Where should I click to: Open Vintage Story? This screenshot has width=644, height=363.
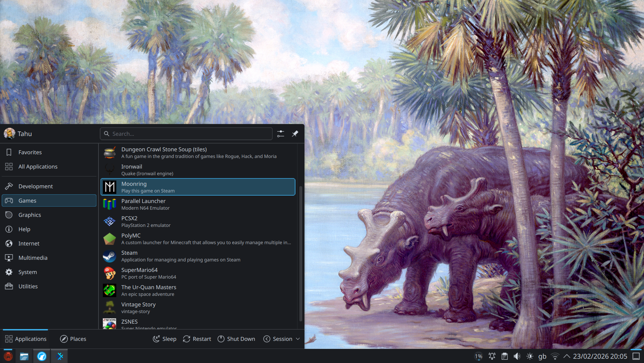click(198, 308)
